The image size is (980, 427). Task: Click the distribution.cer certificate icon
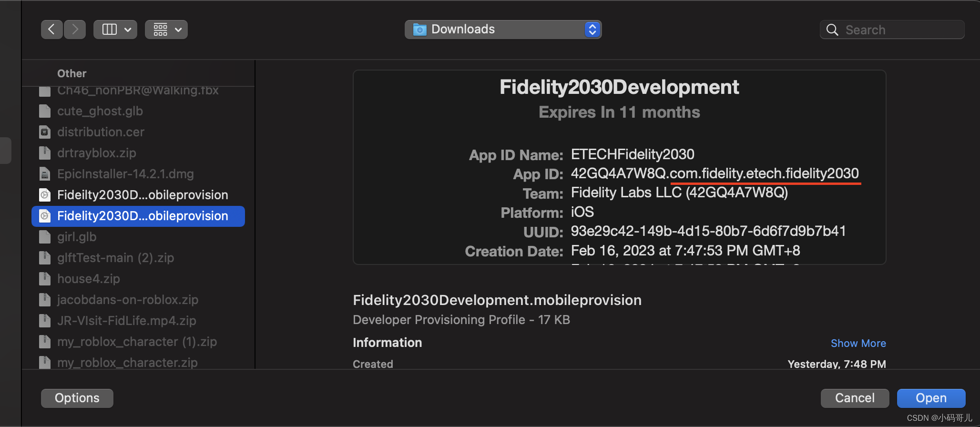(45, 132)
